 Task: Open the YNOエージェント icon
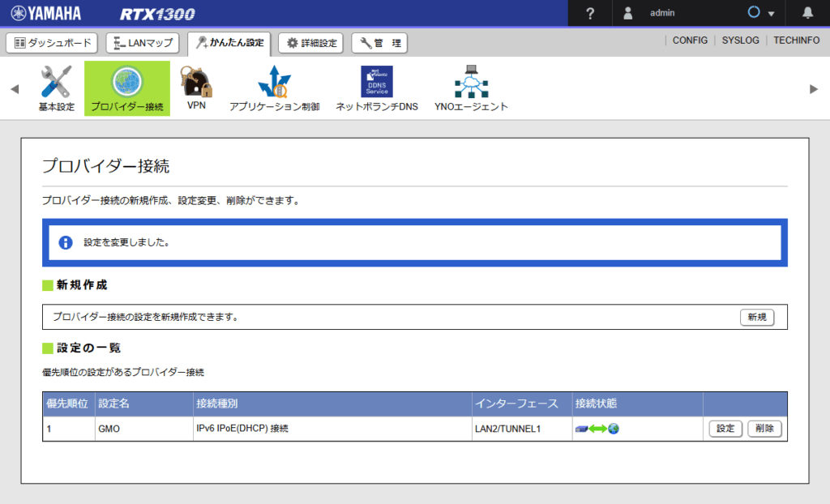coord(471,82)
